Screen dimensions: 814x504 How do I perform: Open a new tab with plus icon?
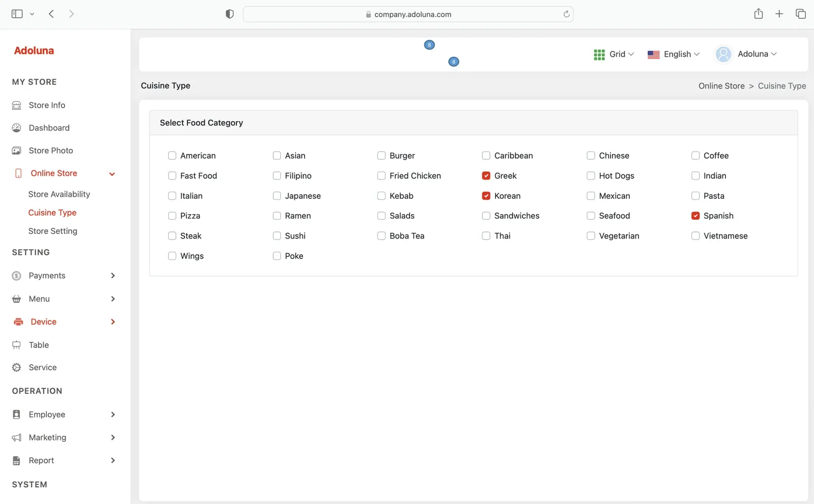click(779, 14)
